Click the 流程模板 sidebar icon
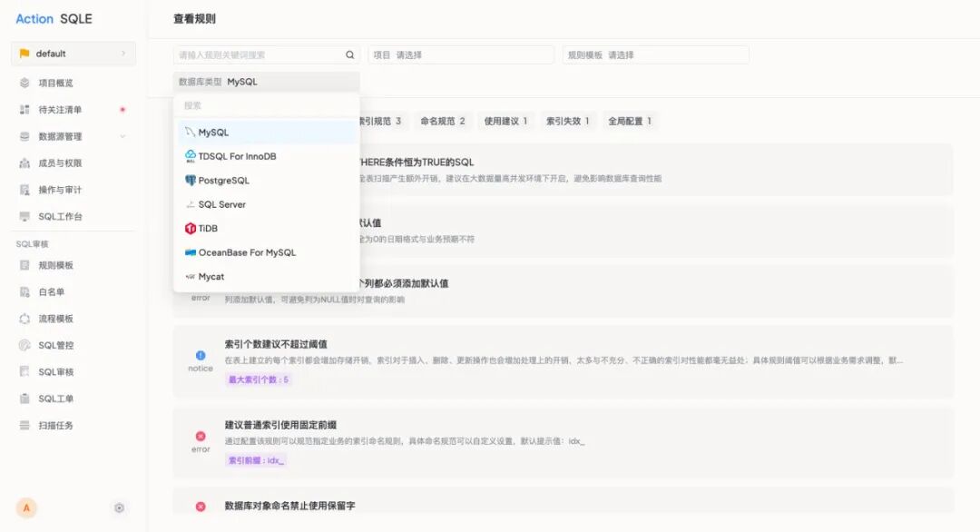Image resolution: width=980 pixels, height=532 pixels. point(24,319)
